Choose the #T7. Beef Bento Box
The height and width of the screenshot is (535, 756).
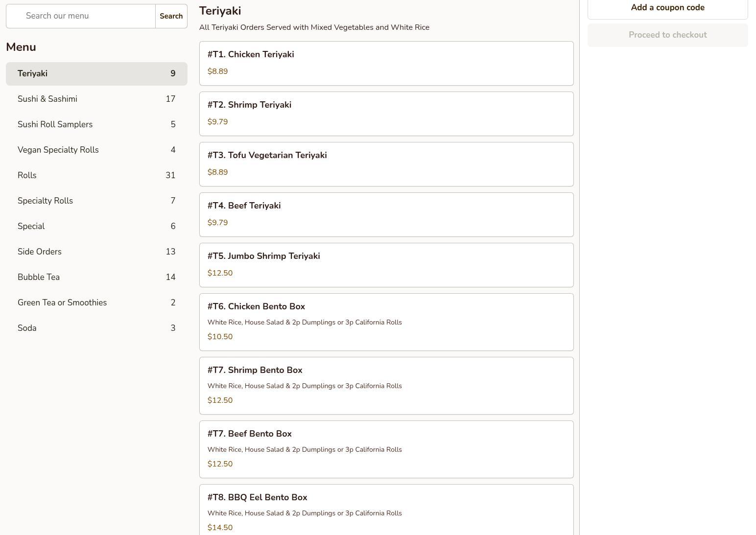coord(386,449)
